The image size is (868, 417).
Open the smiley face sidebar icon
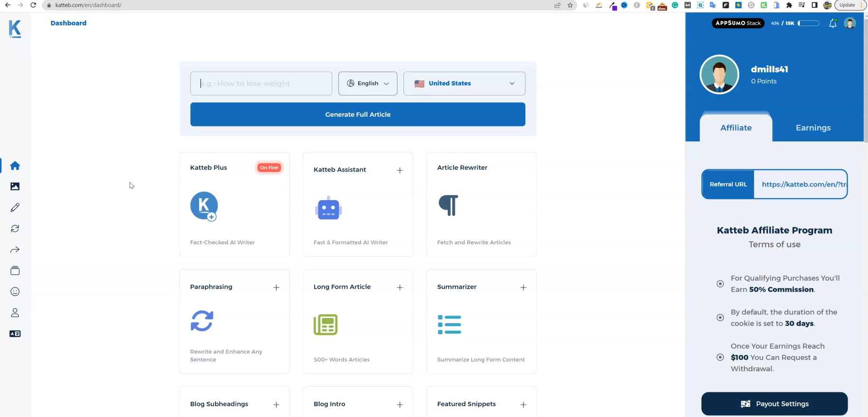point(15,292)
